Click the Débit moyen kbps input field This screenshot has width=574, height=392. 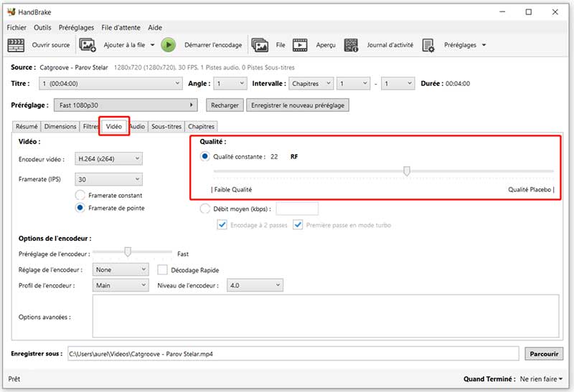tap(297, 209)
